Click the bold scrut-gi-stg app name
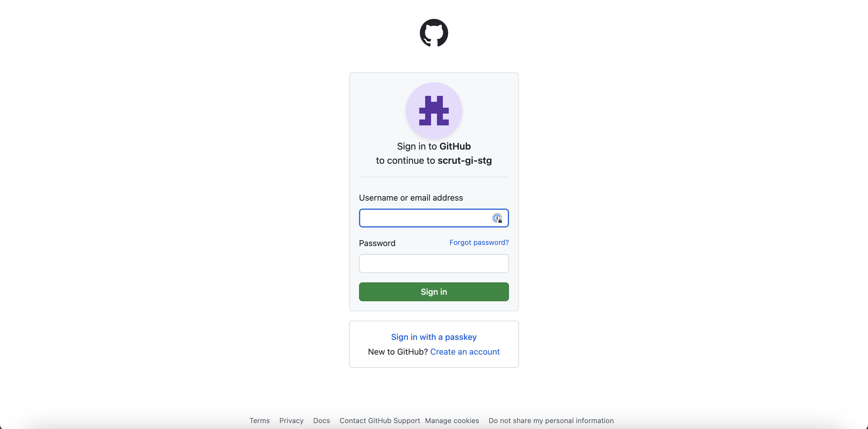868x429 pixels. click(x=465, y=161)
